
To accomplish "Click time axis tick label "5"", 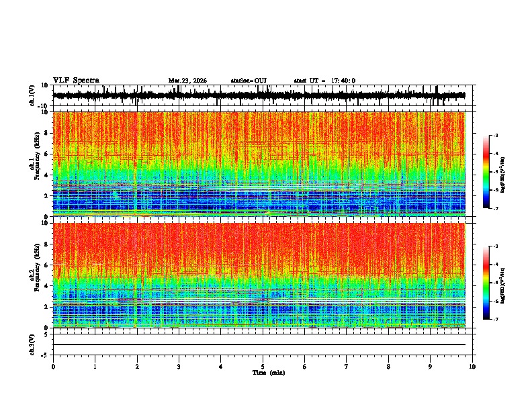I will (x=263, y=367).
